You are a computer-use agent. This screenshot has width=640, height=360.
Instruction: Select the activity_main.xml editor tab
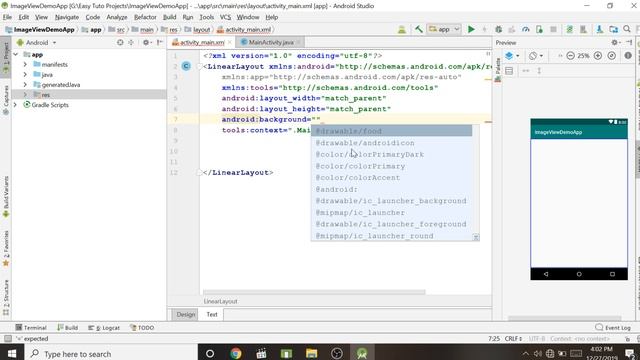(202, 42)
